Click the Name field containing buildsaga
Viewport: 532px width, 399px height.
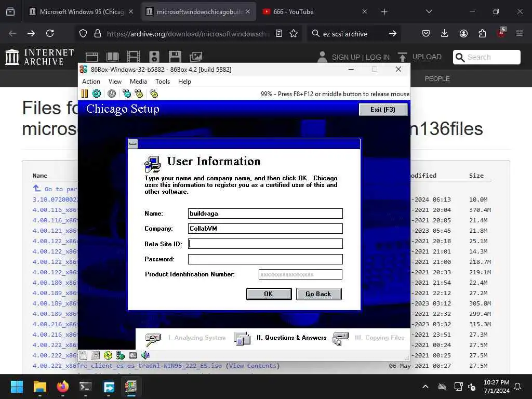point(265,214)
